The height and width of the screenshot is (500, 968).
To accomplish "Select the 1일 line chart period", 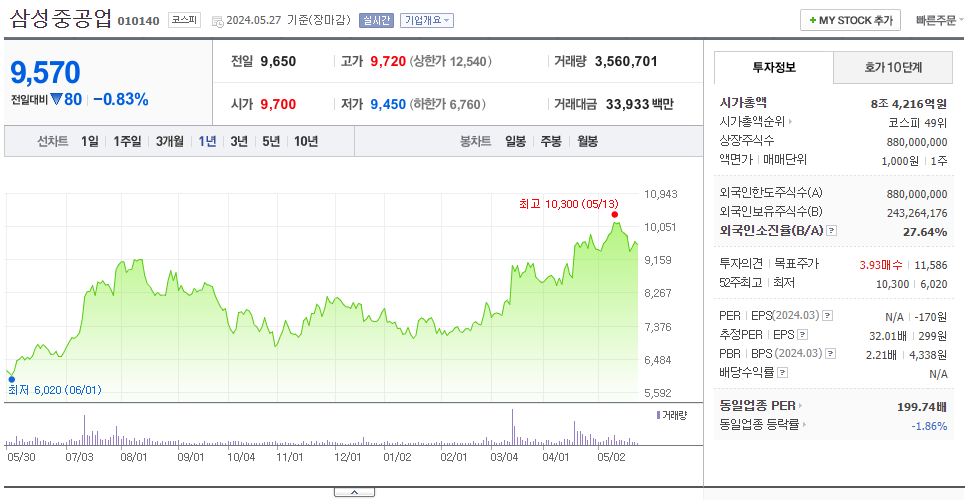I will pyautogui.click(x=90, y=141).
